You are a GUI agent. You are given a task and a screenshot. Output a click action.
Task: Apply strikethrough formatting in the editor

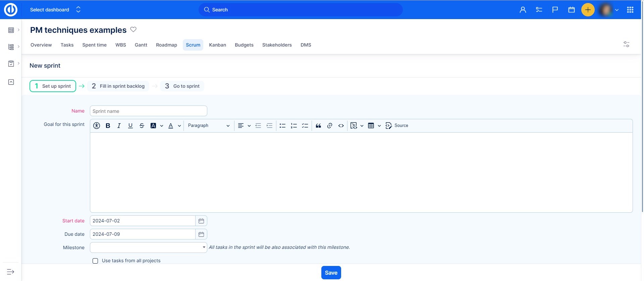142,126
